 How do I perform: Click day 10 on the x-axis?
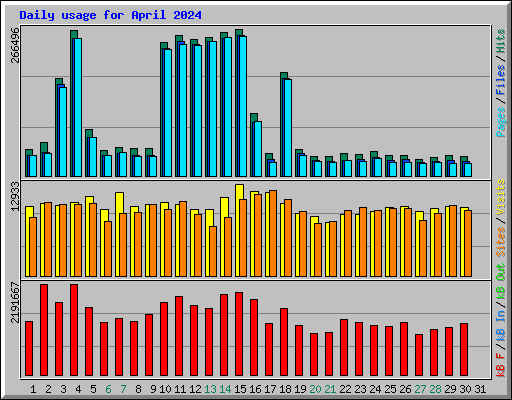tap(165, 389)
